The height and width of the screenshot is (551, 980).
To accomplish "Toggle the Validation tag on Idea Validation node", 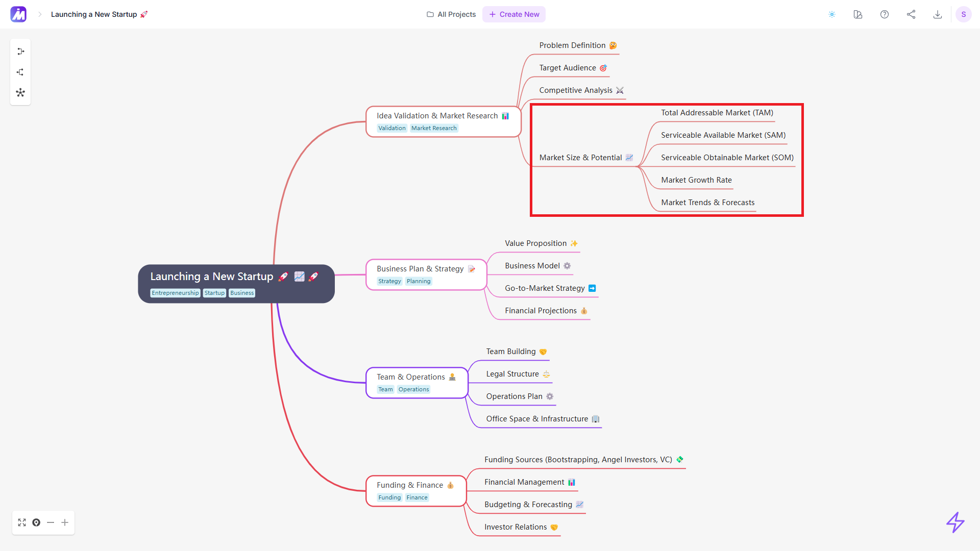I will click(x=391, y=128).
